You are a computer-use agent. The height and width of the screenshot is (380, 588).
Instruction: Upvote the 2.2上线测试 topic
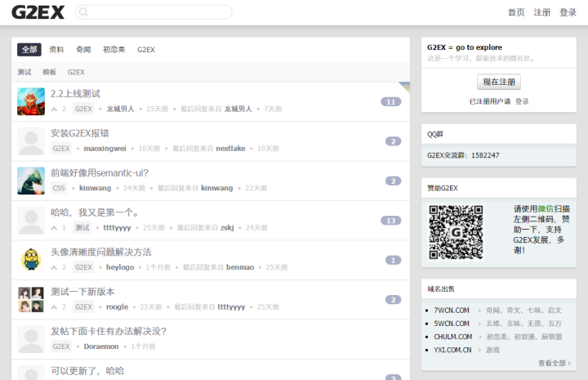tap(54, 110)
